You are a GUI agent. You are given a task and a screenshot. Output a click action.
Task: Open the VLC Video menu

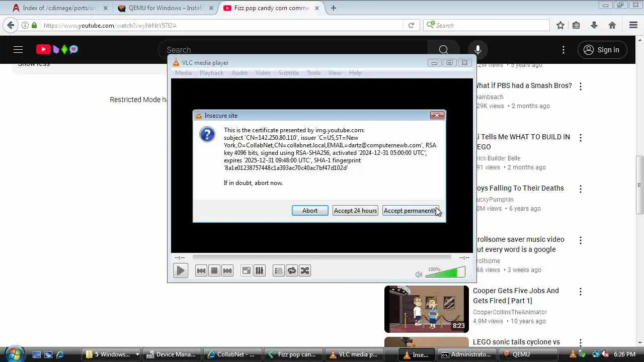[263, 73]
